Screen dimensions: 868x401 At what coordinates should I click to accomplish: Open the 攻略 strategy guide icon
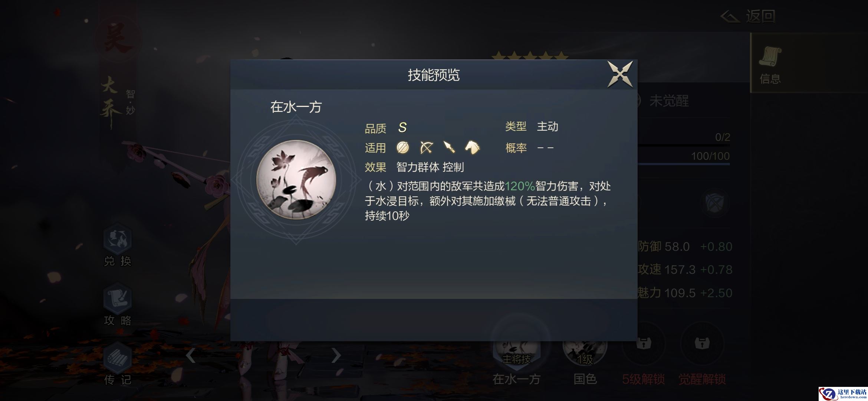[x=118, y=304]
